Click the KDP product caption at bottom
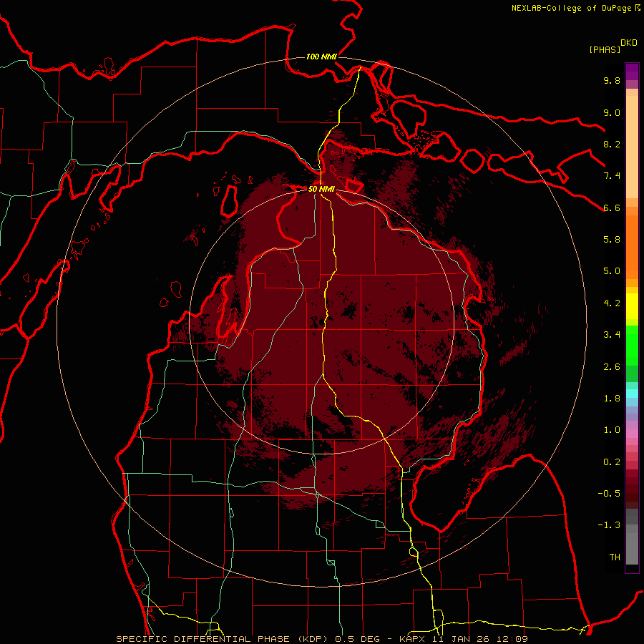This screenshot has height=644, width=644. 322,639
